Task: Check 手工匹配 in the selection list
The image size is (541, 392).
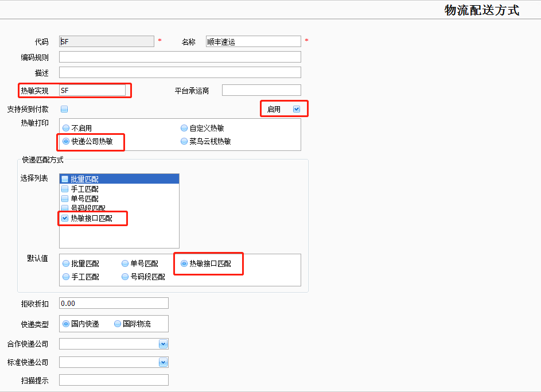Action: tap(64, 189)
